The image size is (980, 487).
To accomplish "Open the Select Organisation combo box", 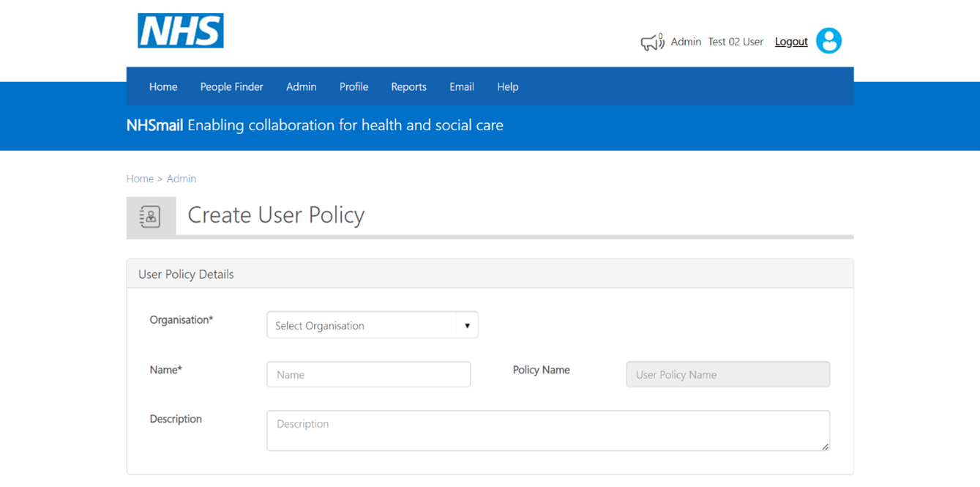I will (373, 325).
